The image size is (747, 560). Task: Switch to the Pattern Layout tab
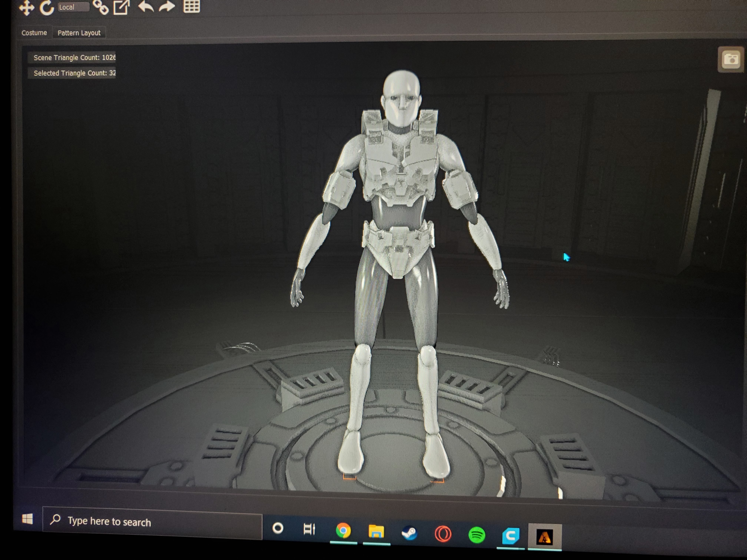coord(79,33)
